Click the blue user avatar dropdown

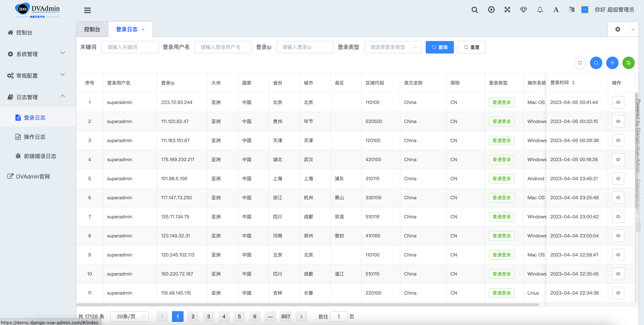click(584, 10)
